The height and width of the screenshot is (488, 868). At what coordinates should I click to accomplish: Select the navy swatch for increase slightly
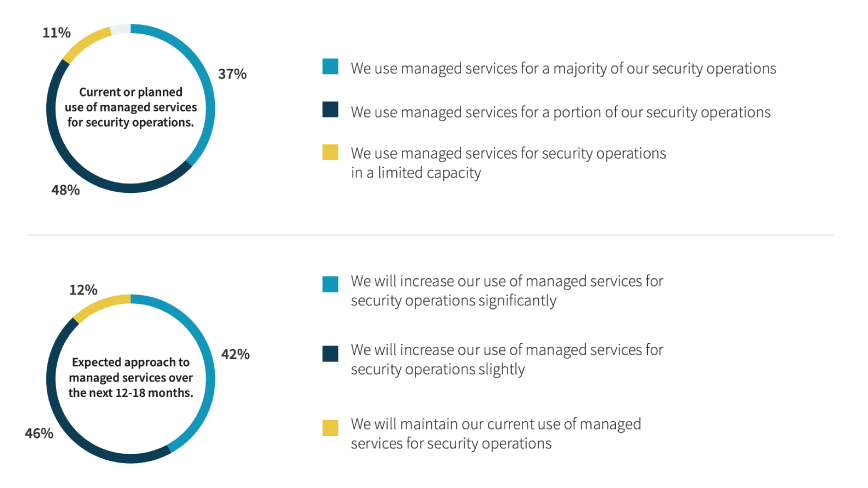coord(330,351)
